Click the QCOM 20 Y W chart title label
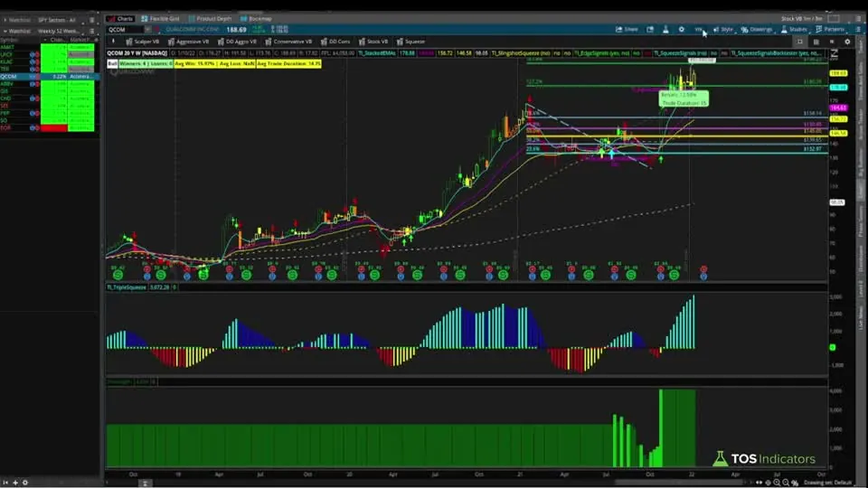 [137, 53]
